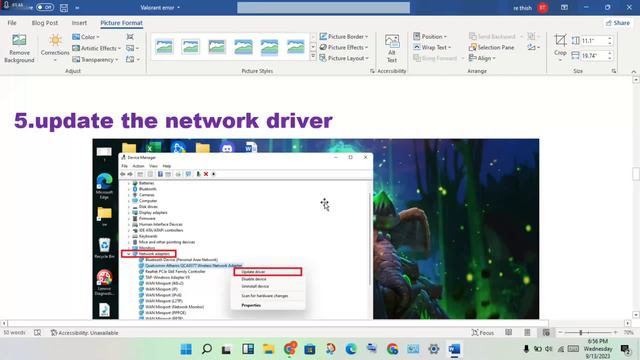640x360 pixels.
Task: Open Microsoft Store from taskbar
Action: (x=310, y=349)
